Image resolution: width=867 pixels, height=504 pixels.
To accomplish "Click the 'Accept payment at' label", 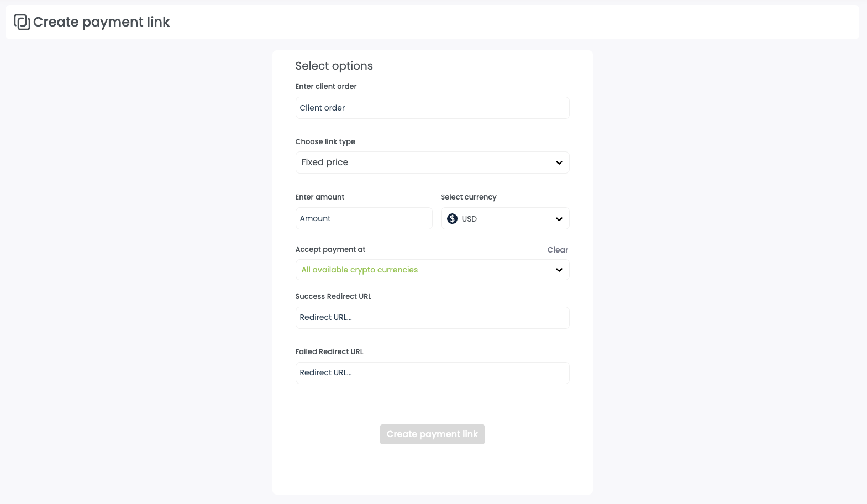I will (x=330, y=249).
